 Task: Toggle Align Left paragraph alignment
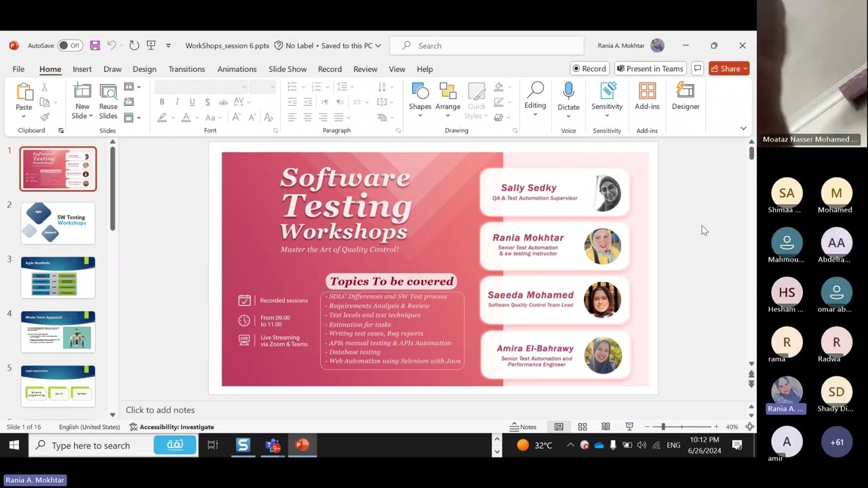pyautogui.click(x=292, y=118)
